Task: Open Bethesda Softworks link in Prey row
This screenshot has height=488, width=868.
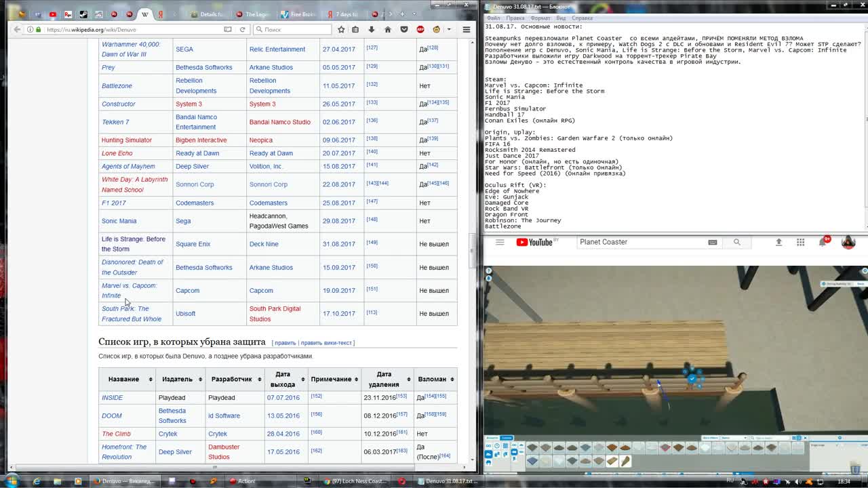Action: pyautogui.click(x=203, y=67)
